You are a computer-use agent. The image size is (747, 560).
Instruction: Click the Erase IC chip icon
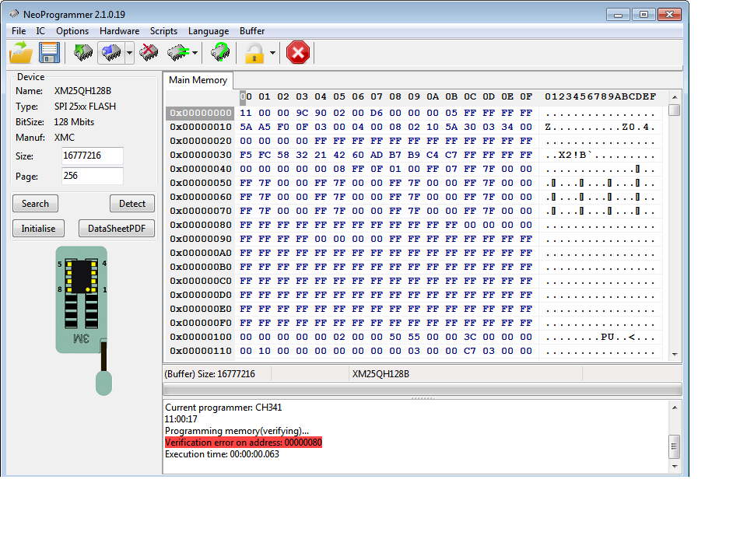pyautogui.click(x=149, y=53)
